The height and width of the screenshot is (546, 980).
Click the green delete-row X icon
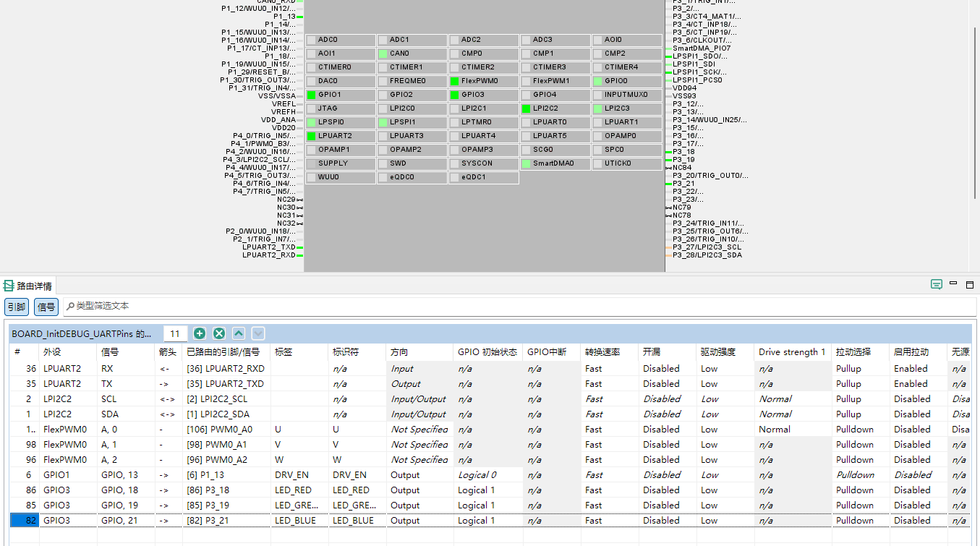[x=219, y=333]
